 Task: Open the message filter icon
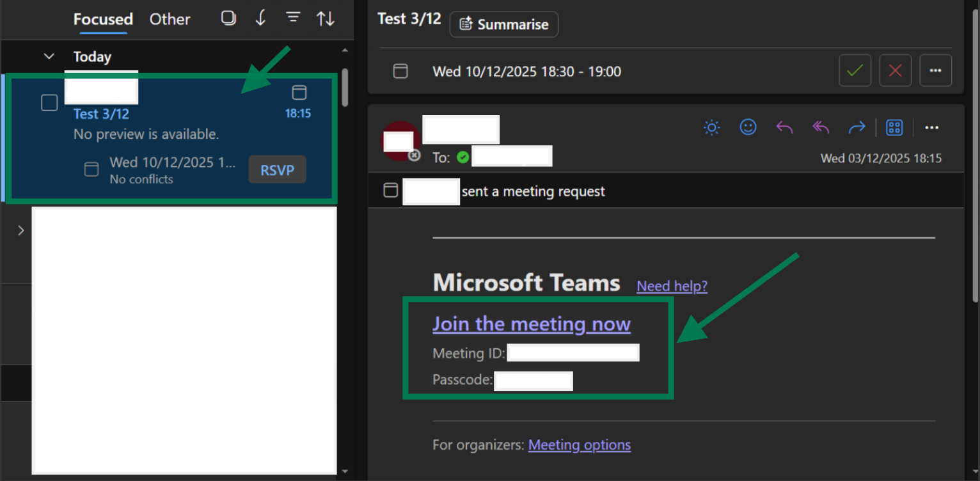tap(293, 18)
